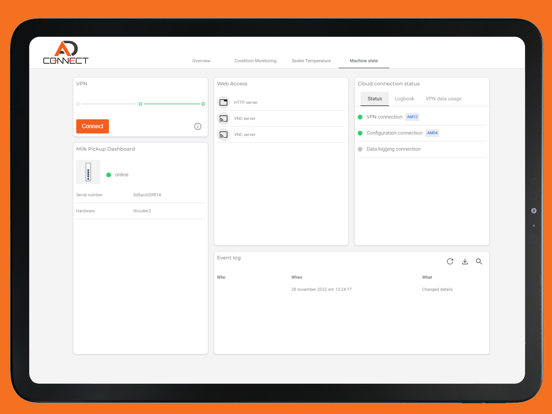Click the Configuration connection badge

pos(432,133)
